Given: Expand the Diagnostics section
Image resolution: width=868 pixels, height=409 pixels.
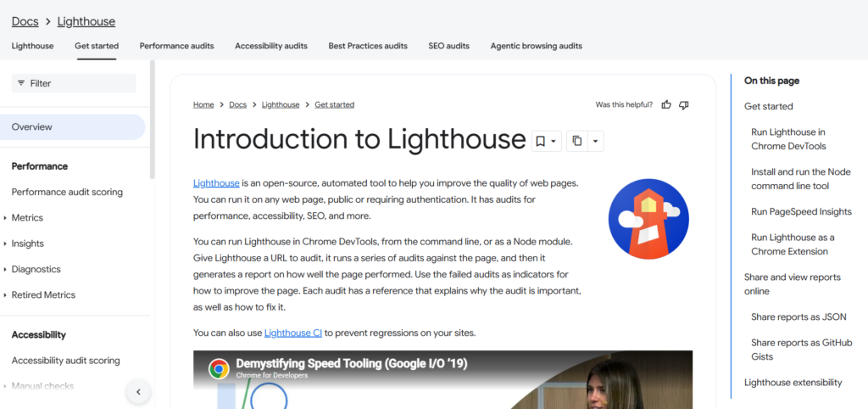Looking at the screenshot, I should tap(5, 269).
